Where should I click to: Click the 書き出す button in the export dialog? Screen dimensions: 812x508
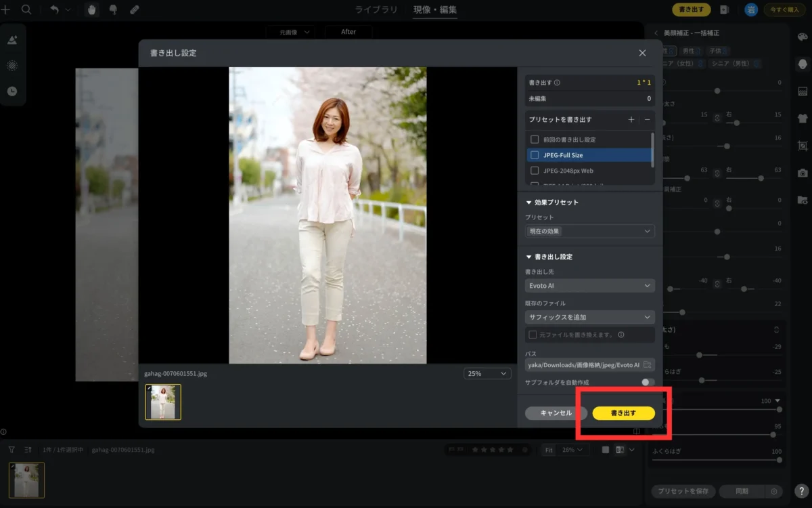tap(623, 412)
